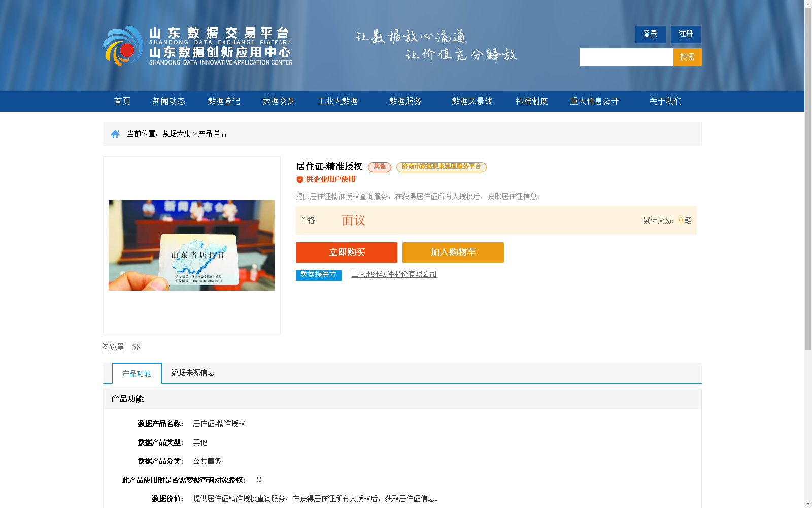812x508 pixels.
Task: Click the red shield icon beside 供企业用户使用
Action: [300, 179]
